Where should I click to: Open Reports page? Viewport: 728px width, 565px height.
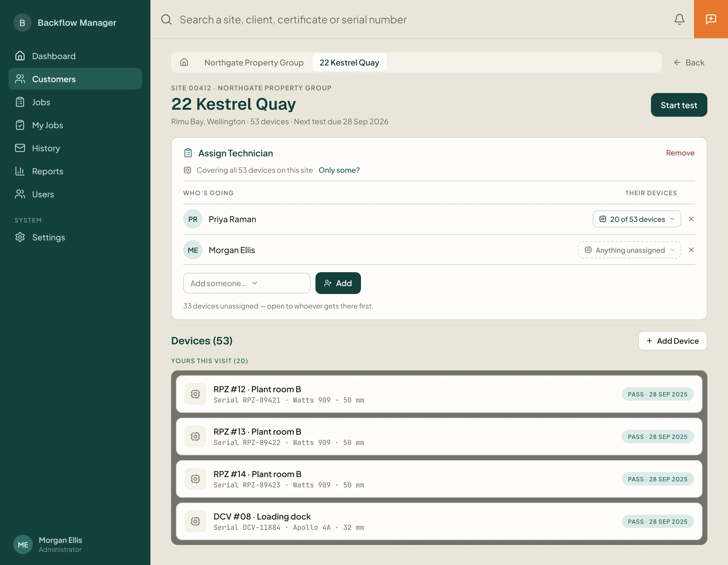click(75, 171)
